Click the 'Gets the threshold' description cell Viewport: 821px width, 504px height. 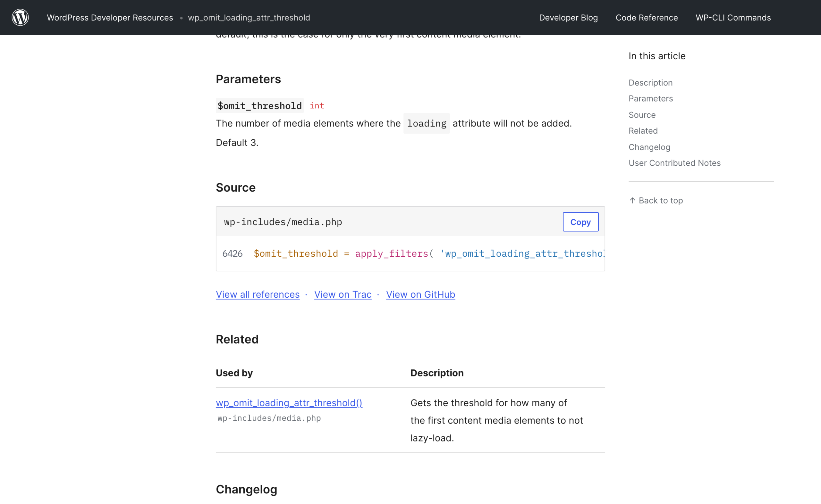pyautogui.click(x=496, y=420)
